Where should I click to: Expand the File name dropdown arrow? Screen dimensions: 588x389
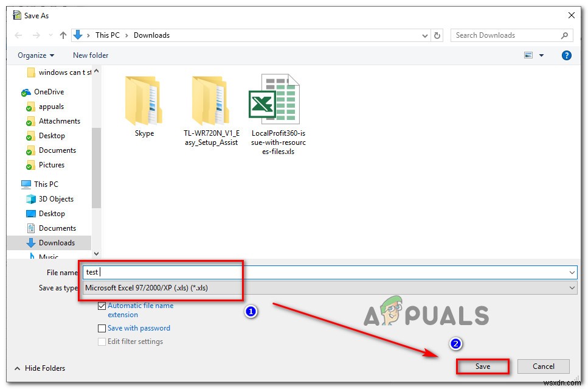[x=572, y=273]
